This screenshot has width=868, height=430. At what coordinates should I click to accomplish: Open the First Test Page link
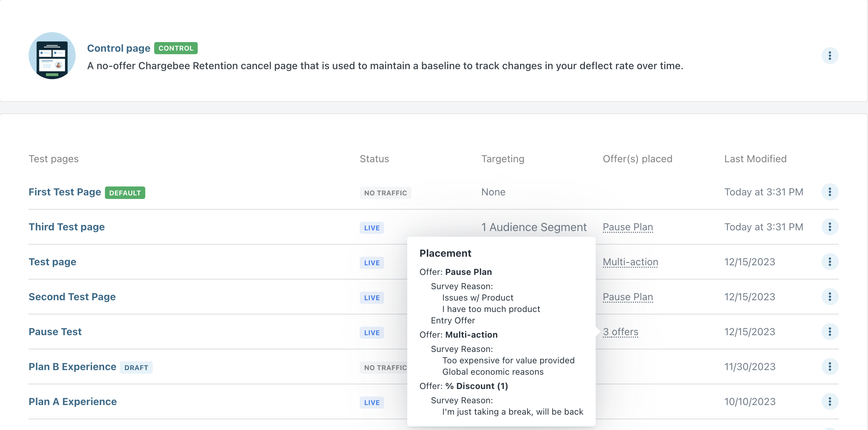pos(65,192)
